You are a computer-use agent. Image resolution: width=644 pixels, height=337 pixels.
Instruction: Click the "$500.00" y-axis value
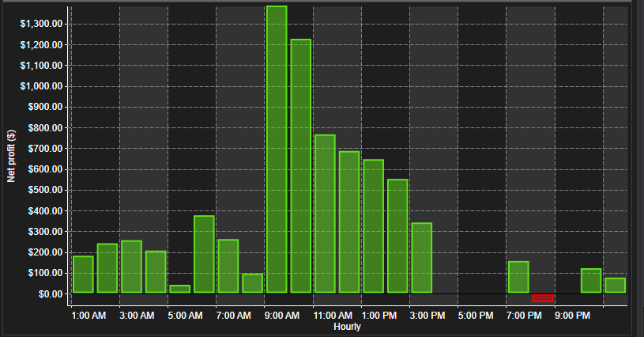[45, 190]
